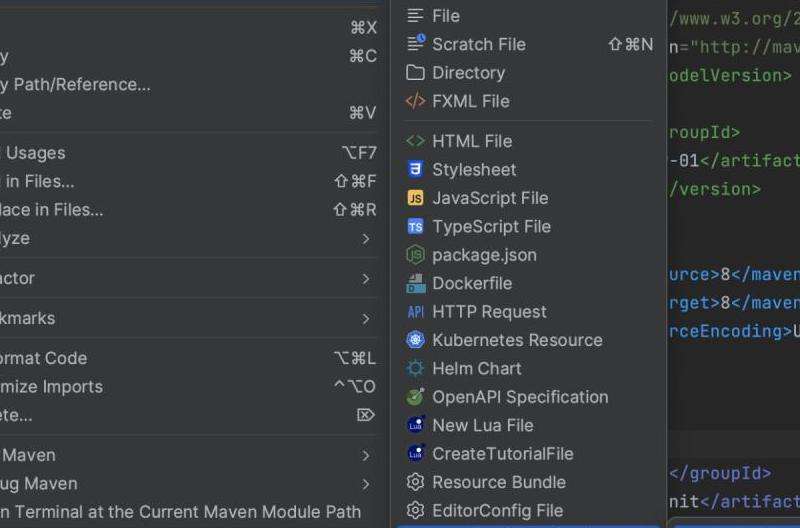
Task: Click the Helm Chart icon
Action: coord(416,368)
